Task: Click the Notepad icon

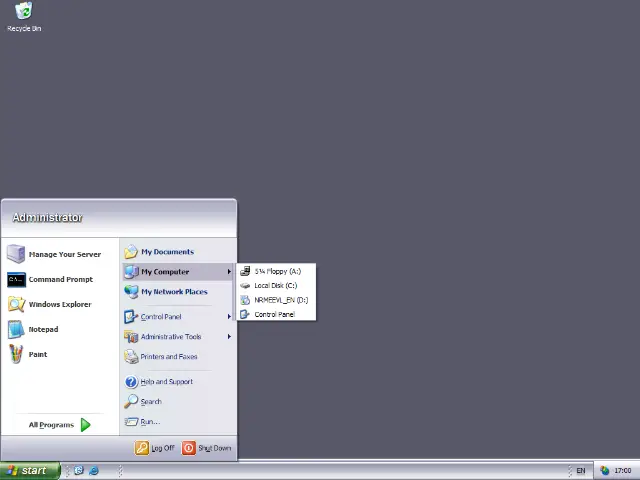Action: (x=16, y=329)
